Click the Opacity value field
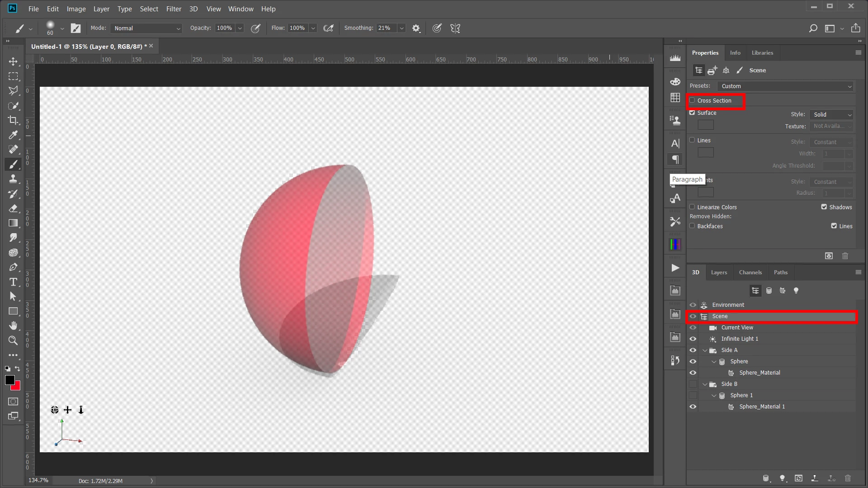The image size is (868, 488). 225,28
